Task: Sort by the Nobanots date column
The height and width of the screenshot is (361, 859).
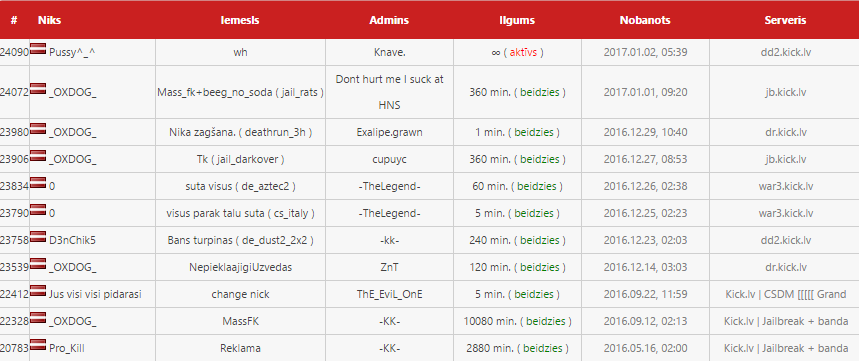Action: 645,20
